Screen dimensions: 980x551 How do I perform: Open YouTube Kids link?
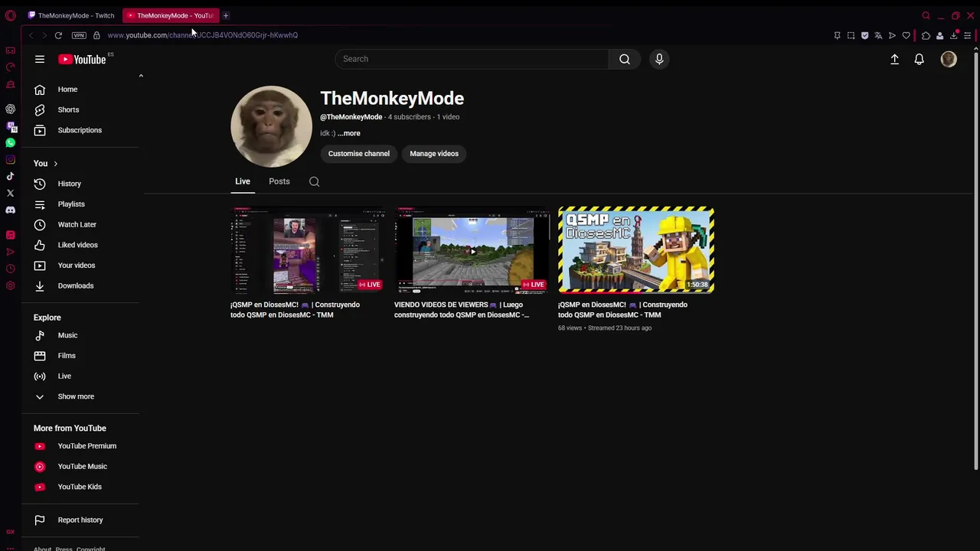point(80,487)
